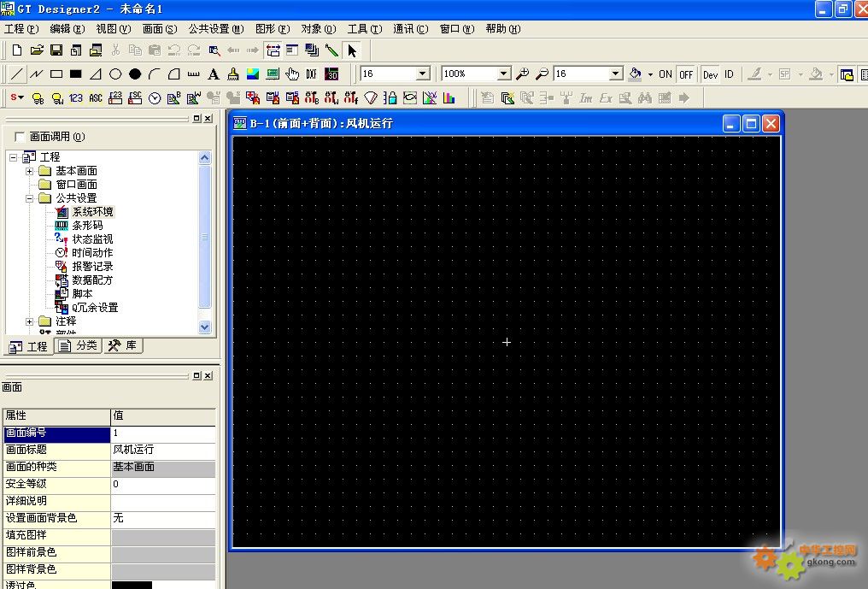This screenshot has width=868, height=589.
Task: Click the tree panel scroll down arrow
Action: pos(204,327)
